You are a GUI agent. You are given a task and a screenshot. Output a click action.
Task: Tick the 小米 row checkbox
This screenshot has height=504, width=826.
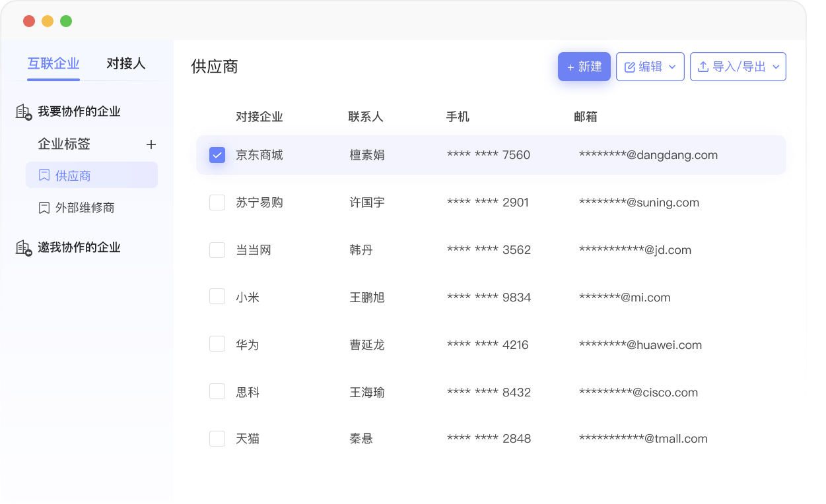(x=217, y=296)
